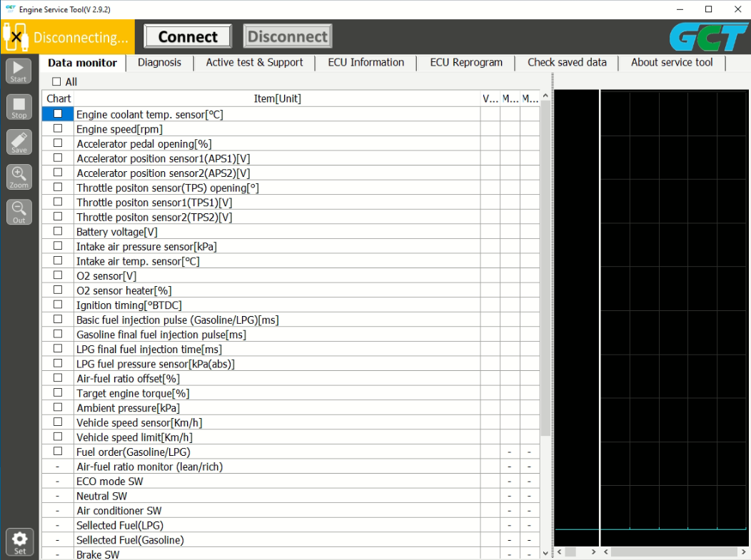Click the Connect button
This screenshot has height=560, width=751.
pos(188,37)
